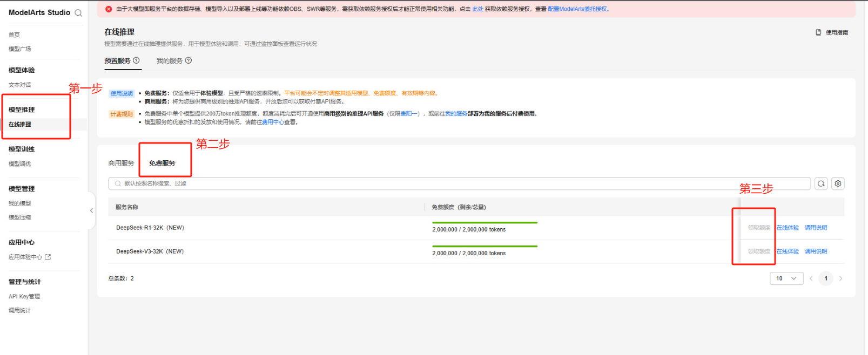
Task: Click 调用说明 for DeepSeek-R1-32K
Action: pos(816,228)
